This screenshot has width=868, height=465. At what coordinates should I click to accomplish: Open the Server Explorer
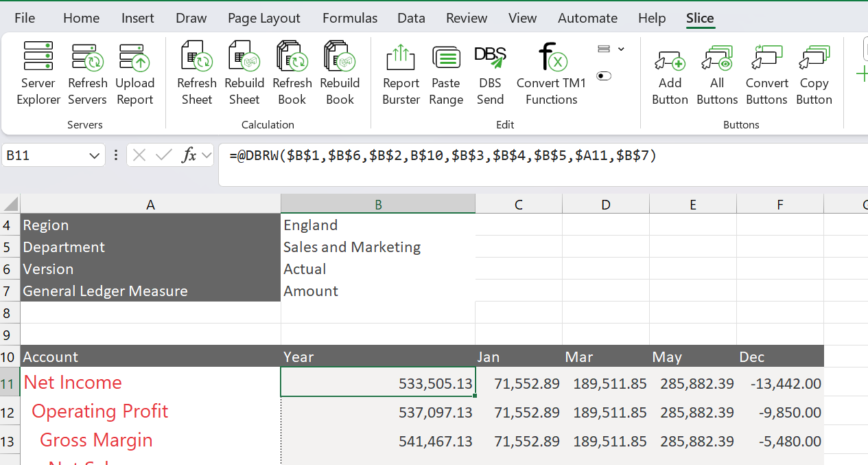coord(38,73)
